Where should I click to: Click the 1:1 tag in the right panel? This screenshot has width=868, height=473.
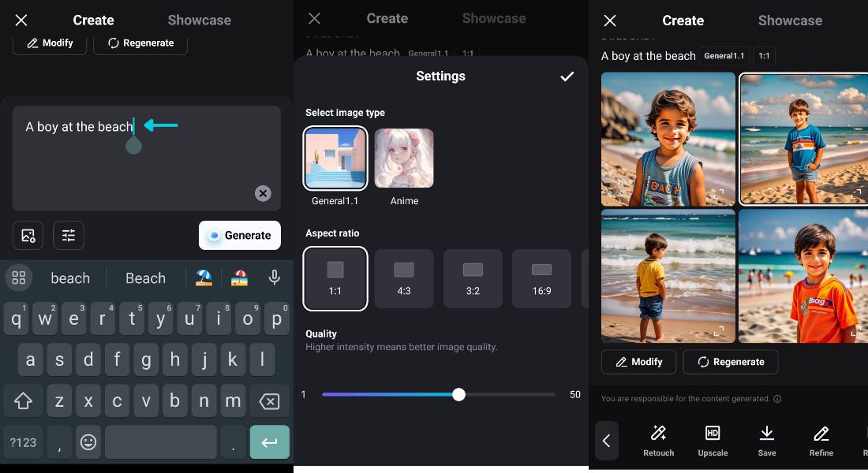[x=764, y=56]
